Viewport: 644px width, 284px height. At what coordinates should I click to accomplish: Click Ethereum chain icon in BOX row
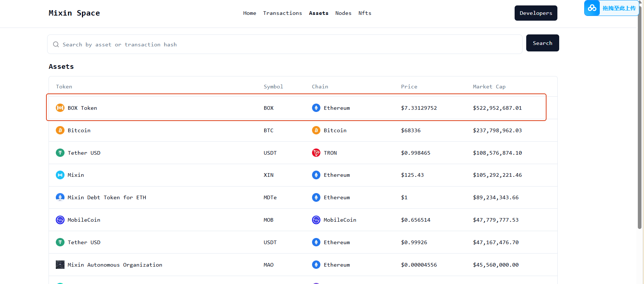click(x=316, y=108)
